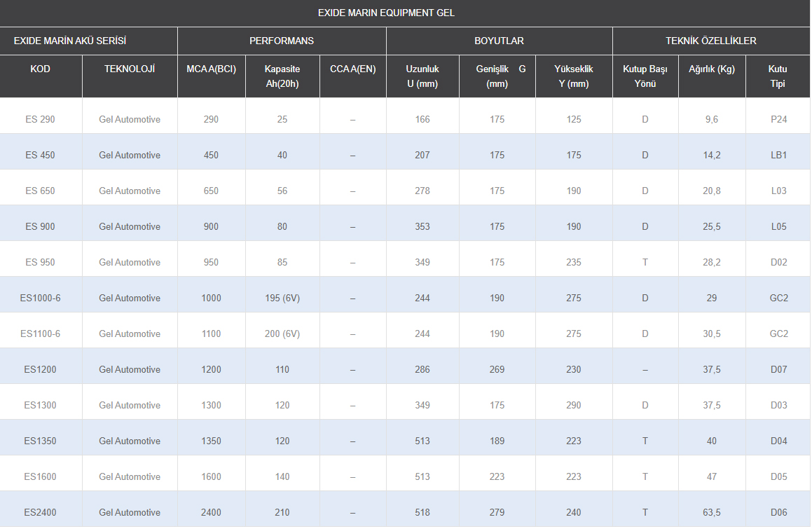The width and height of the screenshot is (812, 529).
Task: Click the ES 450 row code
Action: (41, 155)
